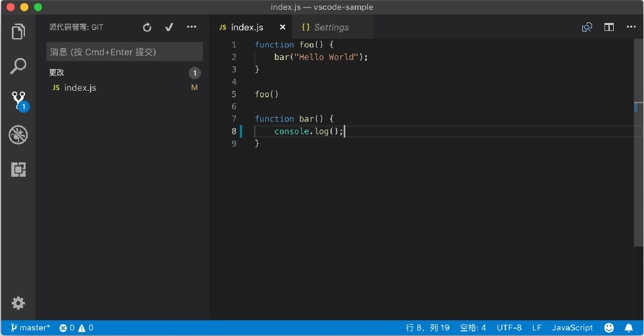Open changes compare icon in editor toolbar
This screenshot has width=644, height=336.
(x=587, y=27)
